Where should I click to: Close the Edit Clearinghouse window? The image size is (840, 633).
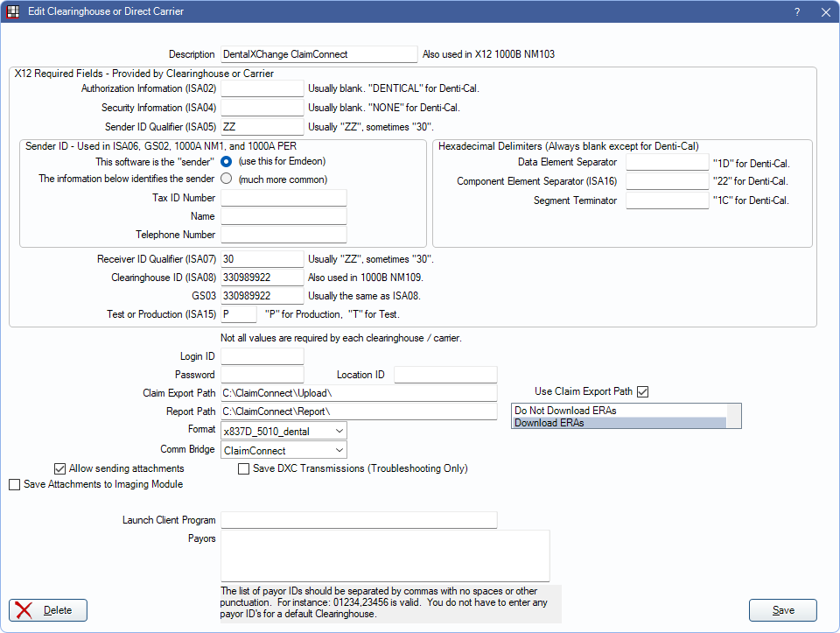825,11
